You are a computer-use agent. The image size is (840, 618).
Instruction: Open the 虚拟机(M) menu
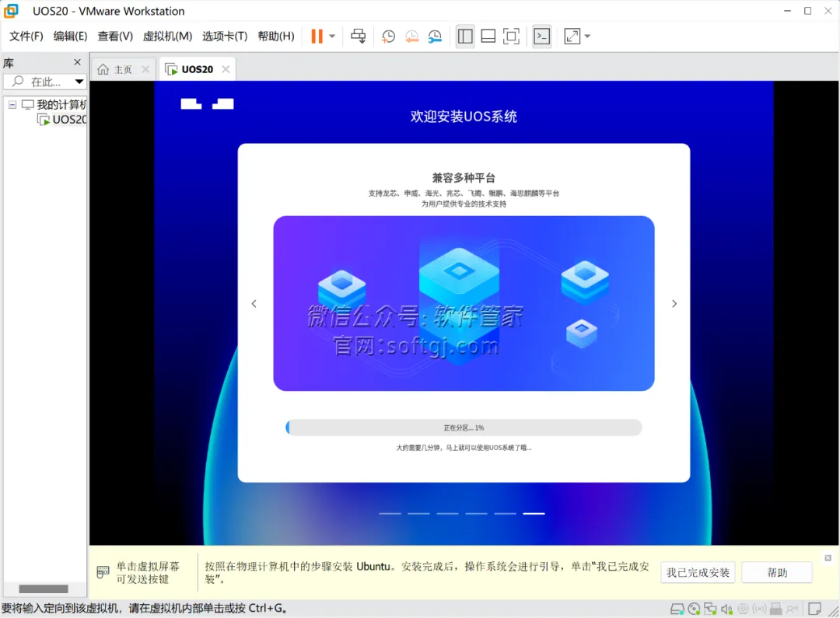tap(167, 37)
